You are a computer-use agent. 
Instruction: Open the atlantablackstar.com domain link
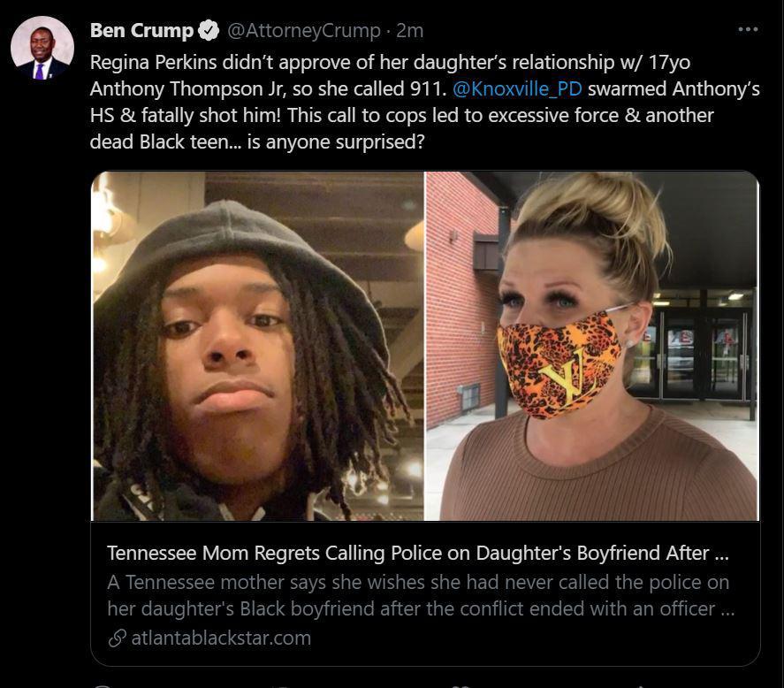pos(221,638)
